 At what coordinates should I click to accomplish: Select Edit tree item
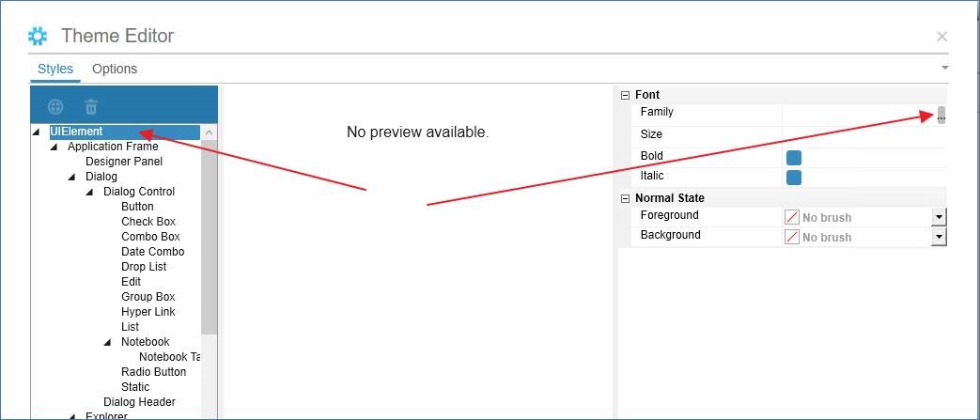132,281
